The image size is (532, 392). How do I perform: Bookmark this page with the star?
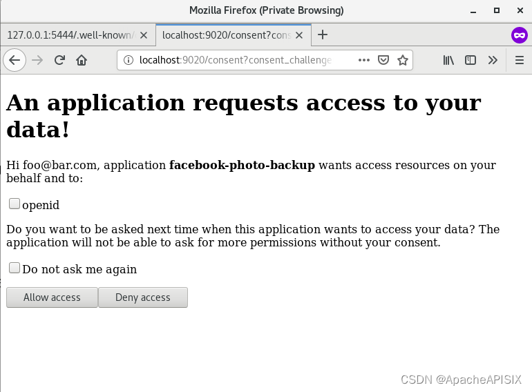[x=403, y=60]
